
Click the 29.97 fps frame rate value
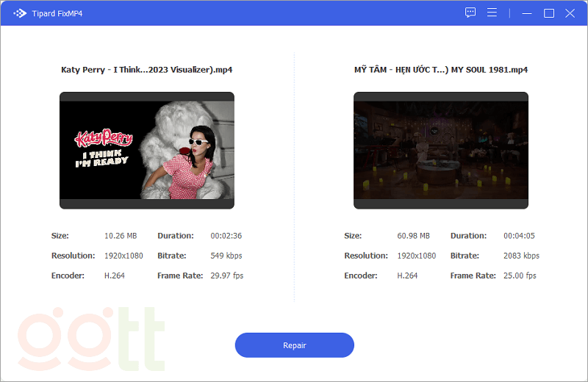[x=226, y=275]
